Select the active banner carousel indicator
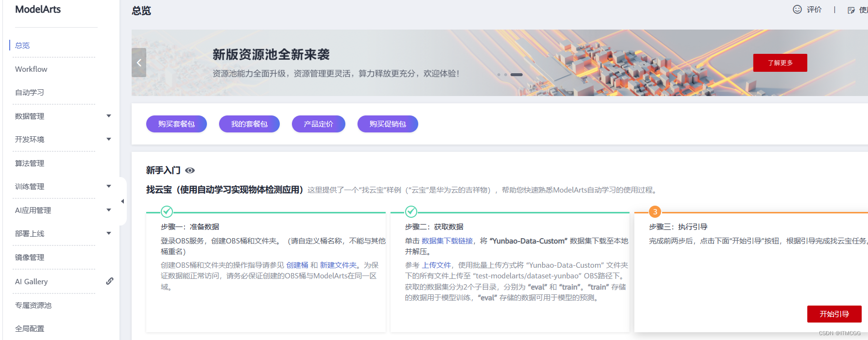Screen dimensions: 868x340 coord(516,75)
